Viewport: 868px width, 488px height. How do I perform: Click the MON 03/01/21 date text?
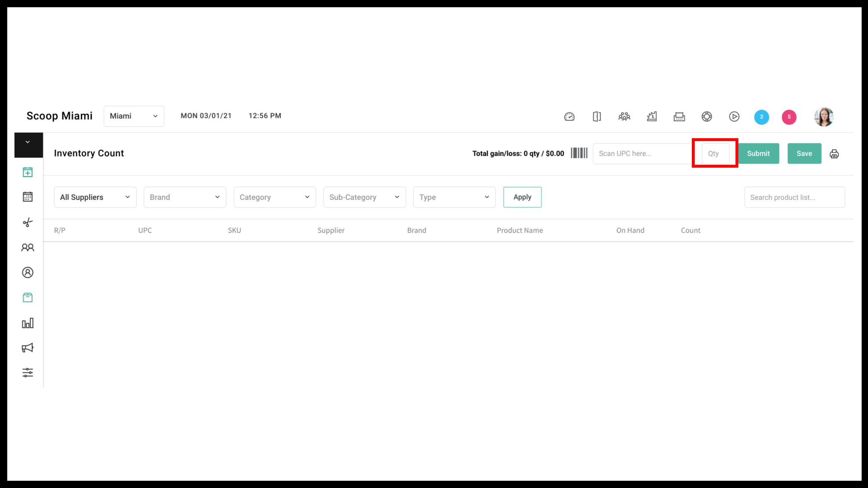[206, 116]
